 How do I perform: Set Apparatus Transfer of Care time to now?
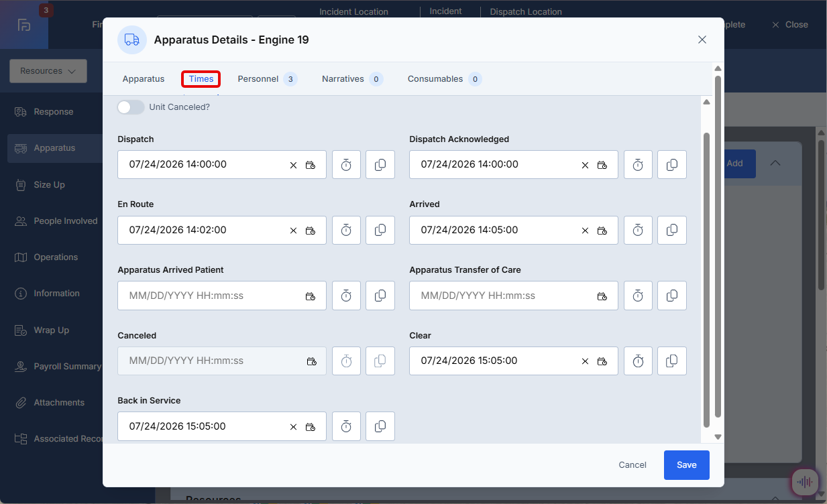pyautogui.click(x=638, y=296)
